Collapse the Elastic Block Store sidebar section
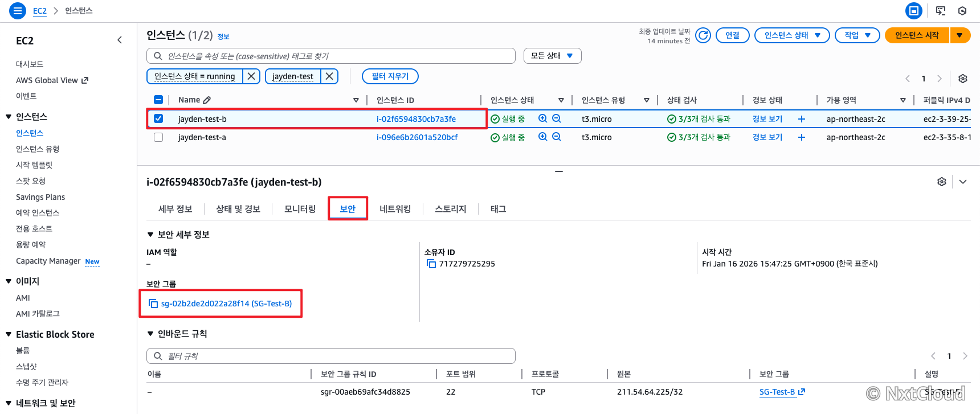This screenshot has width=980, height=414. pyautogui.click(x=9, y=334)
